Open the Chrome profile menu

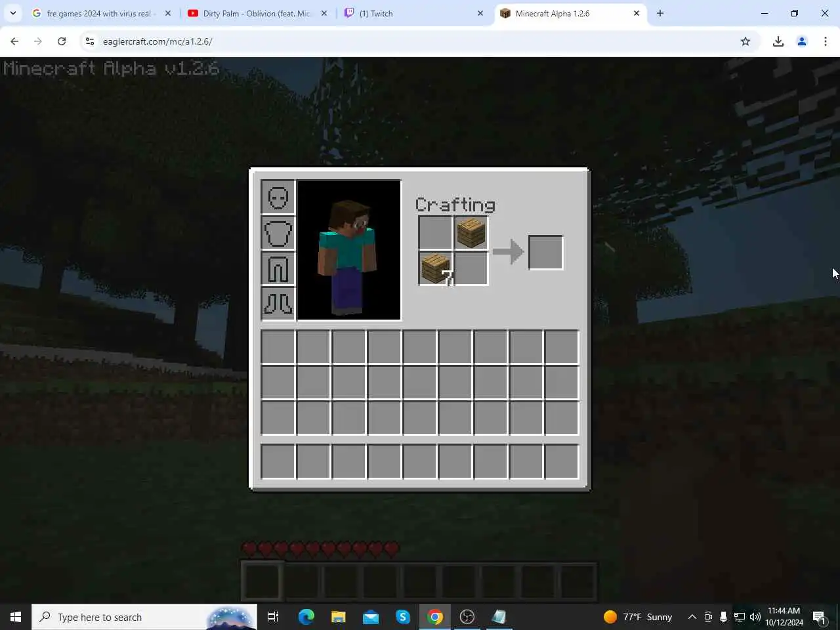pyautogui.click(x=802, y=41)
